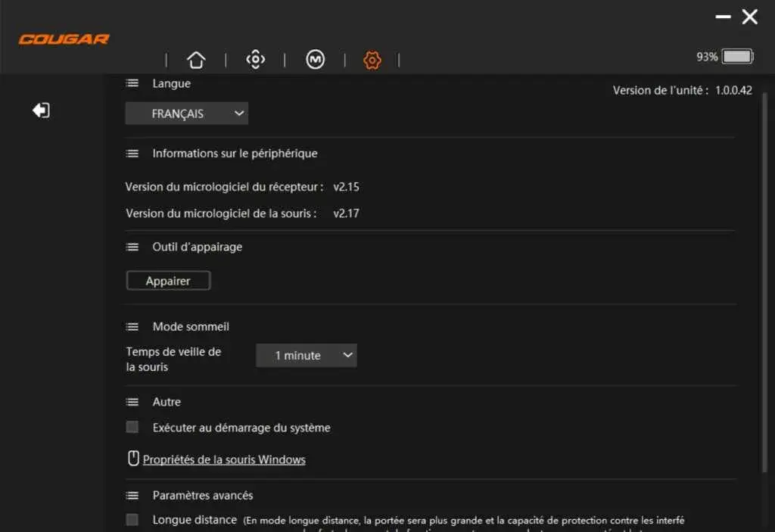Switch to the Macro section
775x532 pixels.
315,59
